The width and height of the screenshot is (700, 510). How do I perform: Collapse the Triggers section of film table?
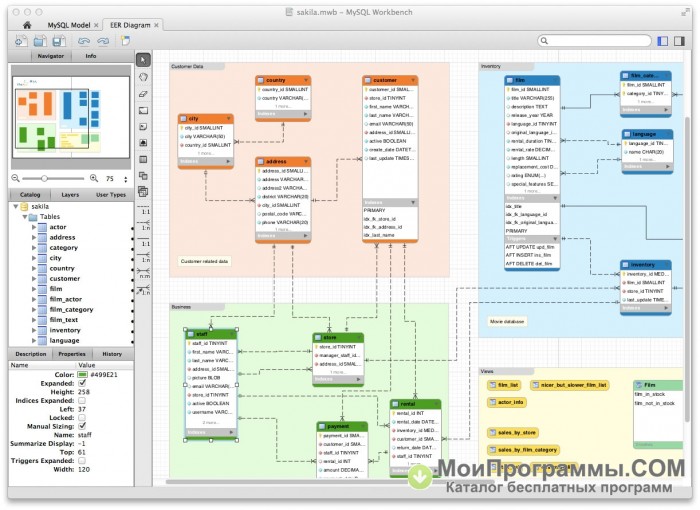(555, 239)
